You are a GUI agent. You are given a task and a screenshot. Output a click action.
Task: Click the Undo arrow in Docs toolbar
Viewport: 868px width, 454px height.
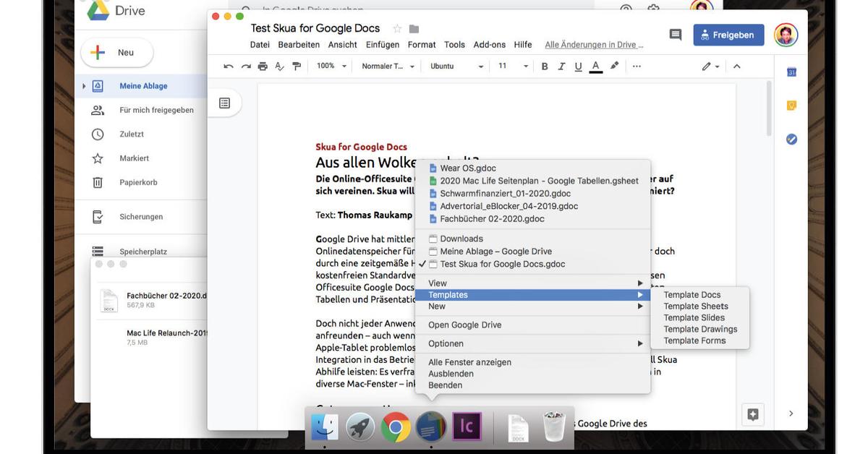[x=229, y=66]
